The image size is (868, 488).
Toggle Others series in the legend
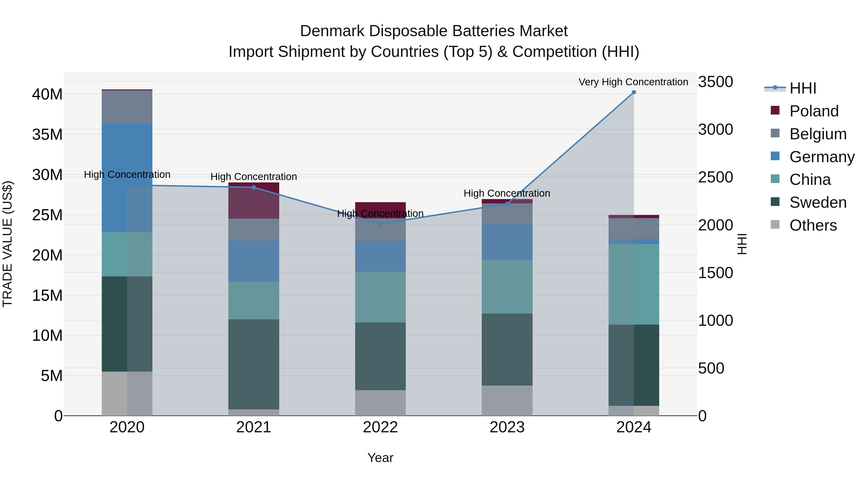804,225
